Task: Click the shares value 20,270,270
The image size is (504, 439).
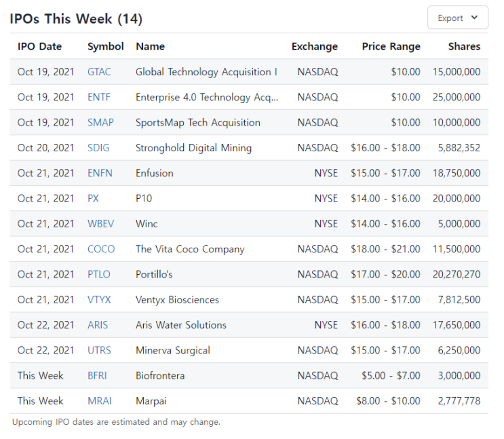Action: (x=457, y=275)
